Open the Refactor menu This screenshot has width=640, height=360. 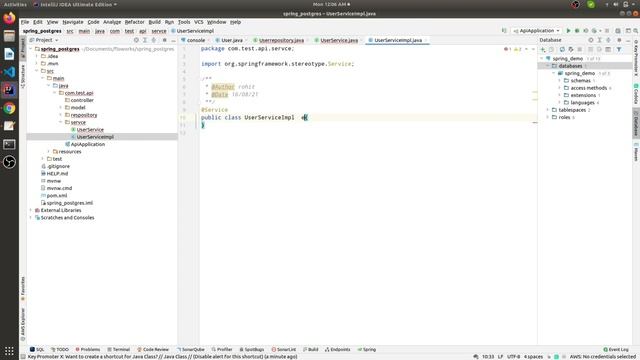click(134, 22)
